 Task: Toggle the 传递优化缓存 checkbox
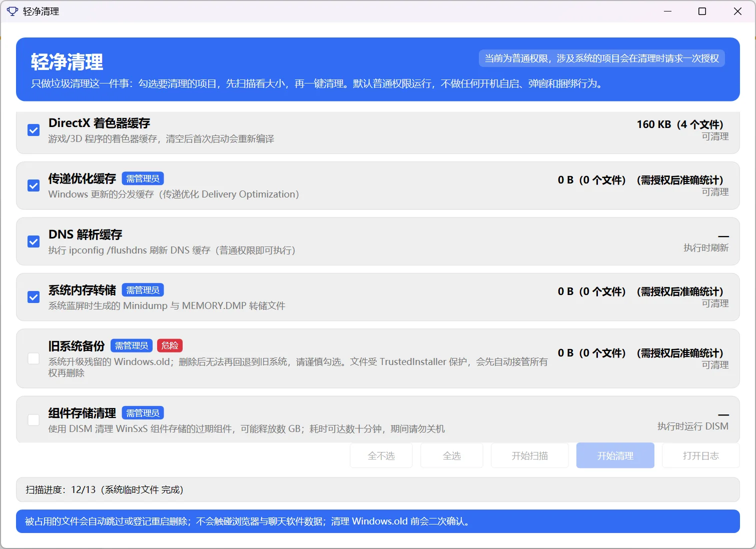[x=34, y=185]
